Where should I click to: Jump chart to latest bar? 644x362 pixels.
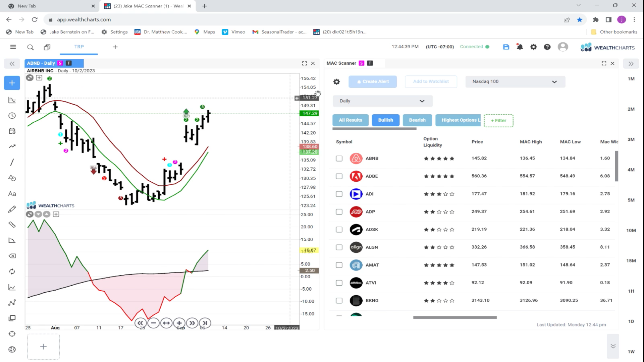tap(205, 323)
